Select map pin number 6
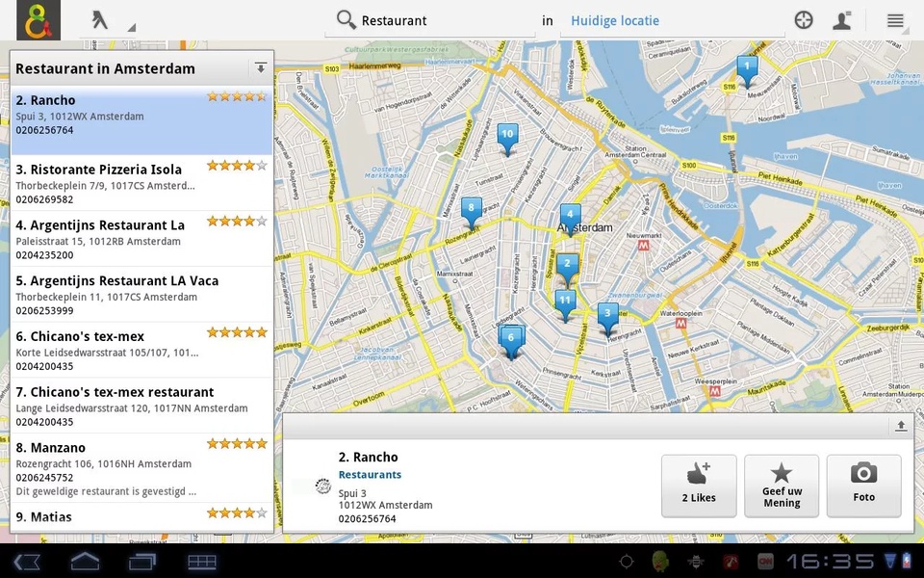Image resolution: width=924 pixels, height=578 pixels. [511, 342]
